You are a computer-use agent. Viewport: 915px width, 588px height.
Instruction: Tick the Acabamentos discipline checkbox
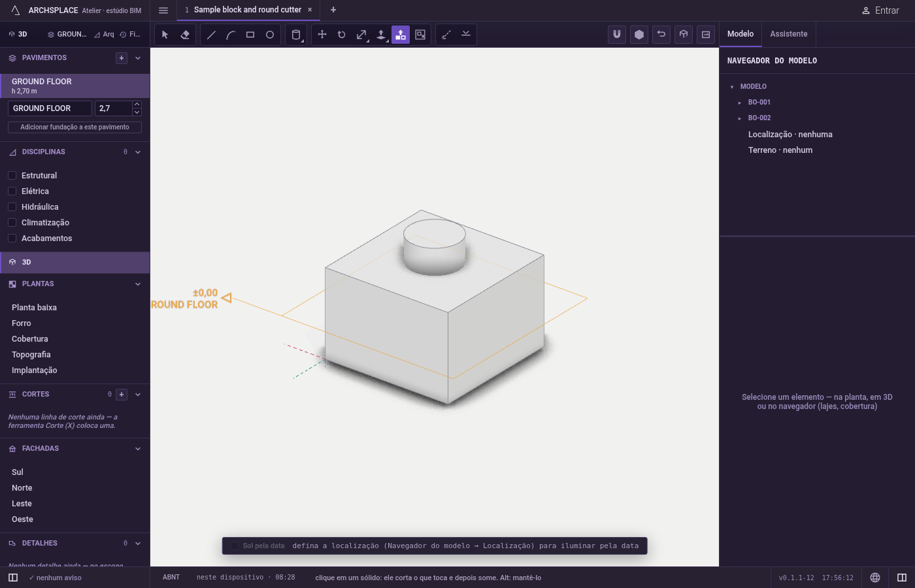click(12, 238)
